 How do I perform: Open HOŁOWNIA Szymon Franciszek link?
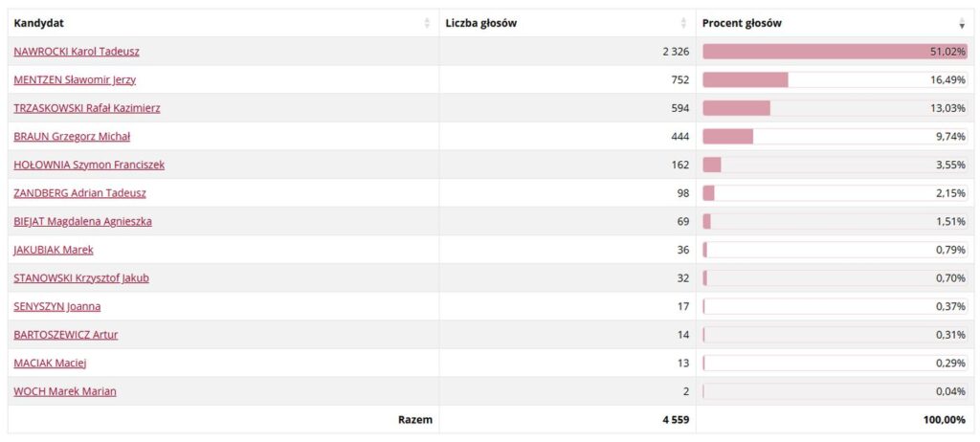89,166
